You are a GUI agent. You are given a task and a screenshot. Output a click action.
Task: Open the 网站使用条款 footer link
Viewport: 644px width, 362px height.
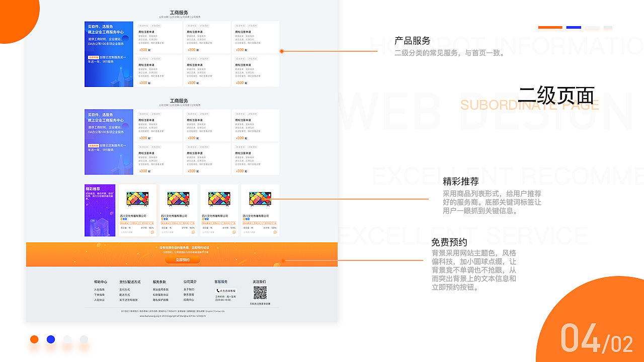[x=160, y=290]
